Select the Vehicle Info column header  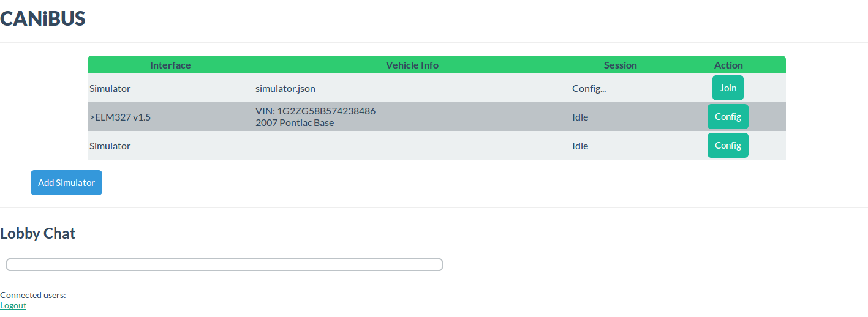tap(412, 65)
